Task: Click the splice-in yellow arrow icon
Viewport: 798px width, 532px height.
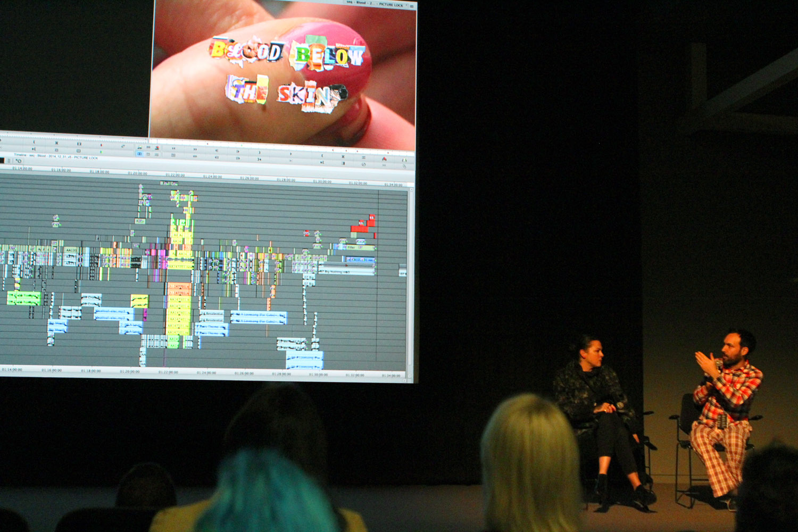Action: click(x=140, y=147)
